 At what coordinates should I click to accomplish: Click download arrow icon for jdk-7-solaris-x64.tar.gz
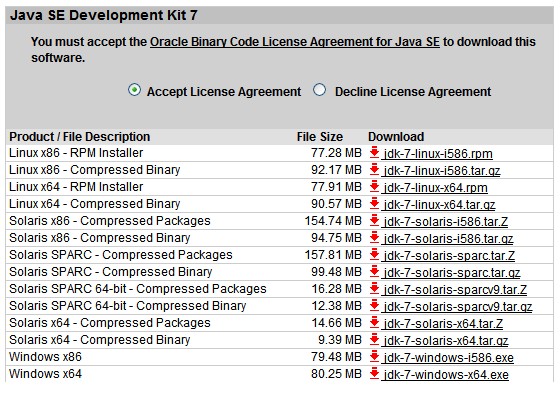tap(374, 339)
